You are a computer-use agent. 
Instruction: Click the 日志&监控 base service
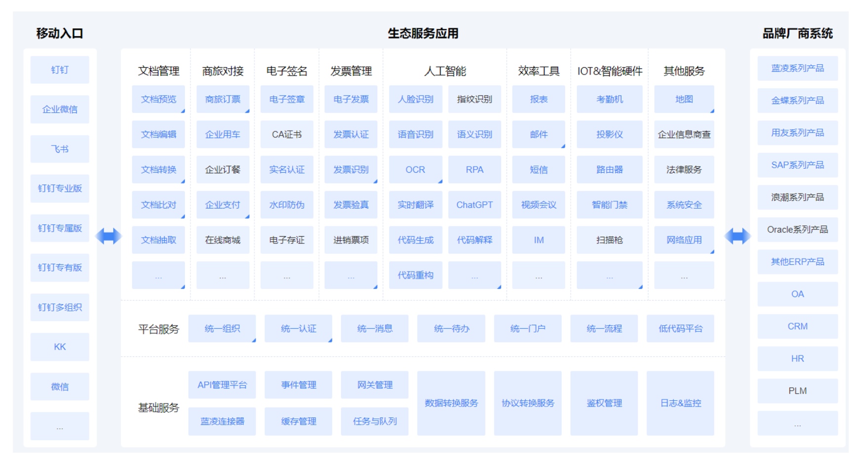(x=680, y=403)
